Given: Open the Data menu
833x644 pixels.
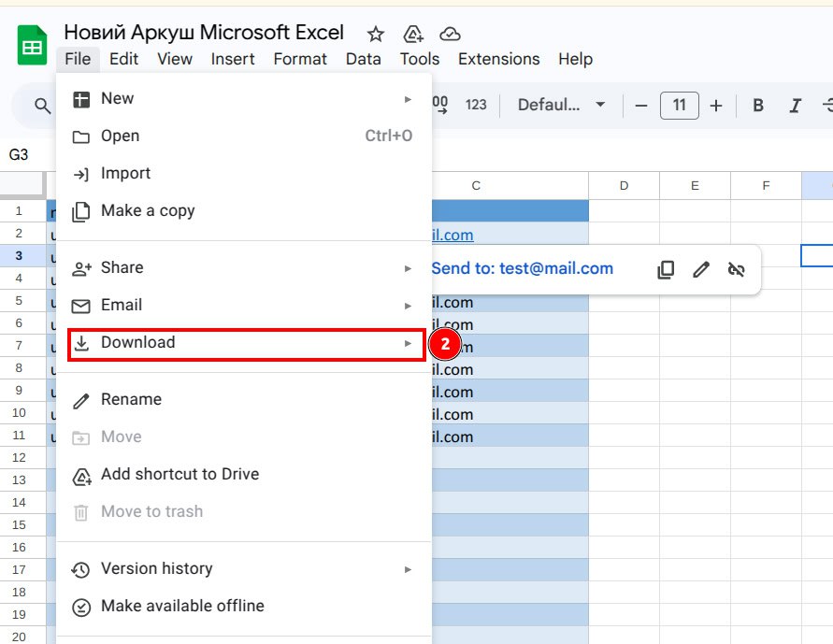Looking at the screenshot, I should 364,59.
